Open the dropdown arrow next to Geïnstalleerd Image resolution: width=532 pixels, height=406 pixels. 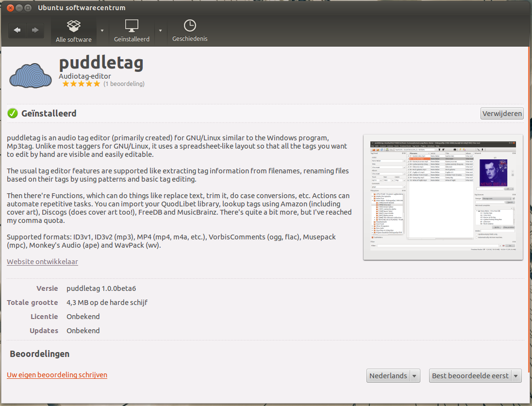161,30
